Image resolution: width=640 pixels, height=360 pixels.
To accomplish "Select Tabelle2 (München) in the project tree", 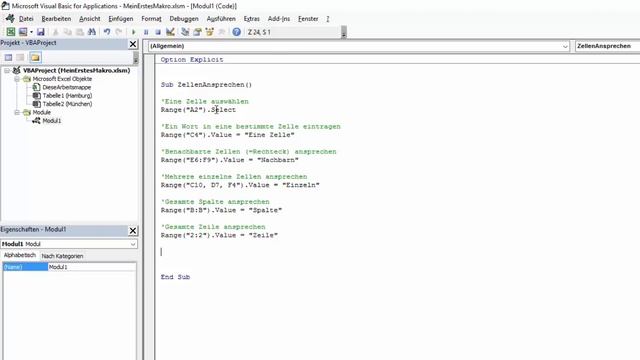I will coord(67,104).
